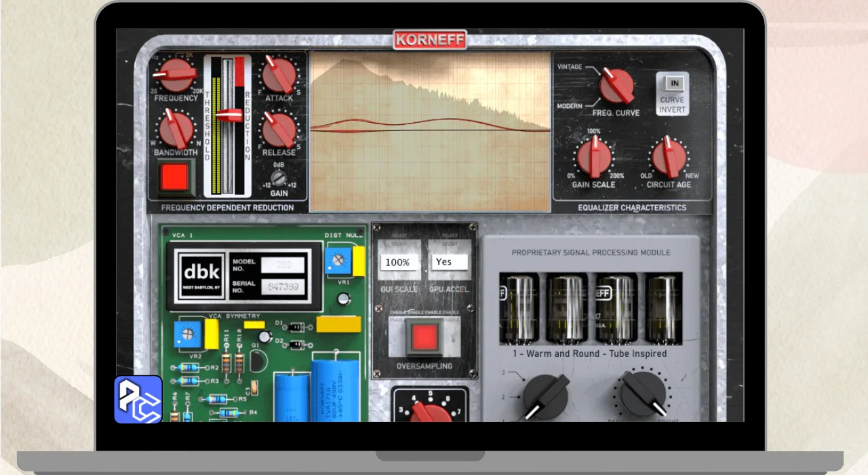Click the REDUCTION meter bar

(239, 126)
